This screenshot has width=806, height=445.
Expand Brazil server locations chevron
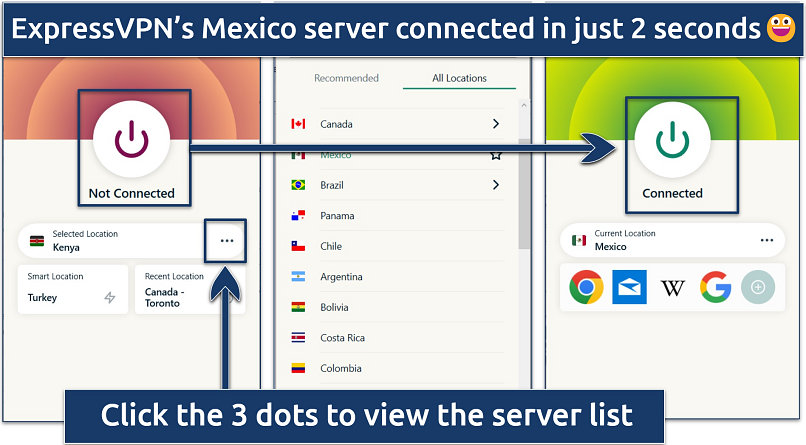click(x=496, y=185)
